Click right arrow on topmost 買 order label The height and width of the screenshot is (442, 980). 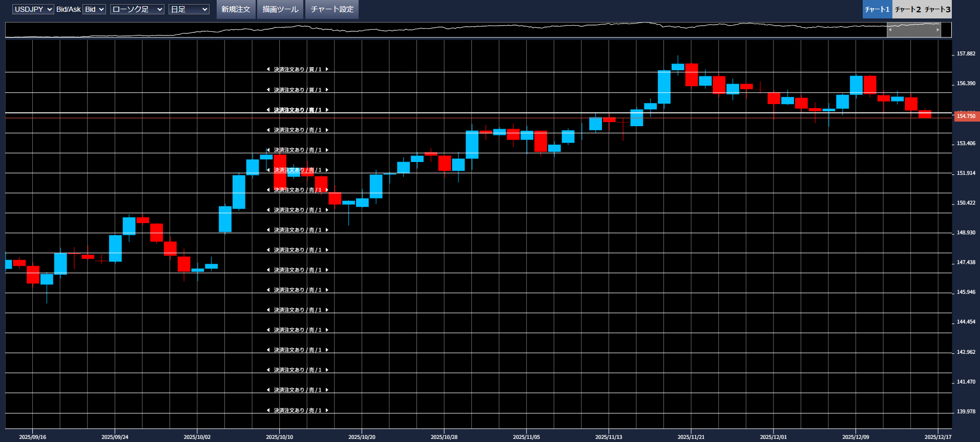327,69
